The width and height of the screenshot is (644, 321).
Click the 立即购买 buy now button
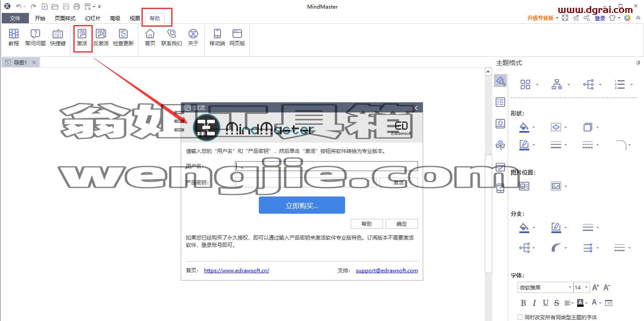tap(302, 205)
